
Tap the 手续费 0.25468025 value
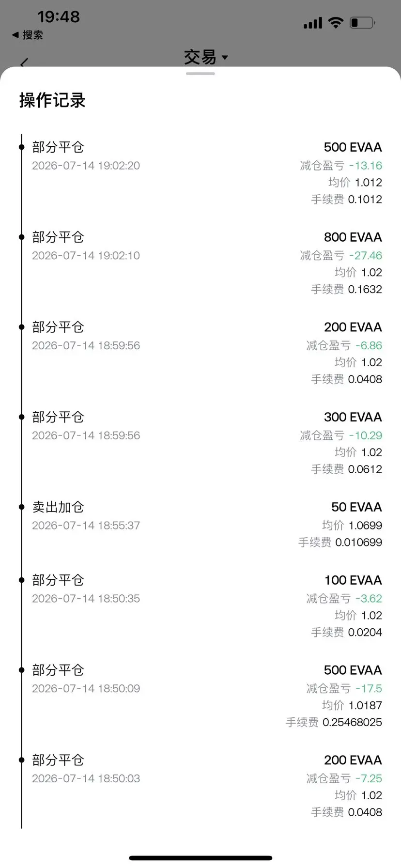[334, 722]
